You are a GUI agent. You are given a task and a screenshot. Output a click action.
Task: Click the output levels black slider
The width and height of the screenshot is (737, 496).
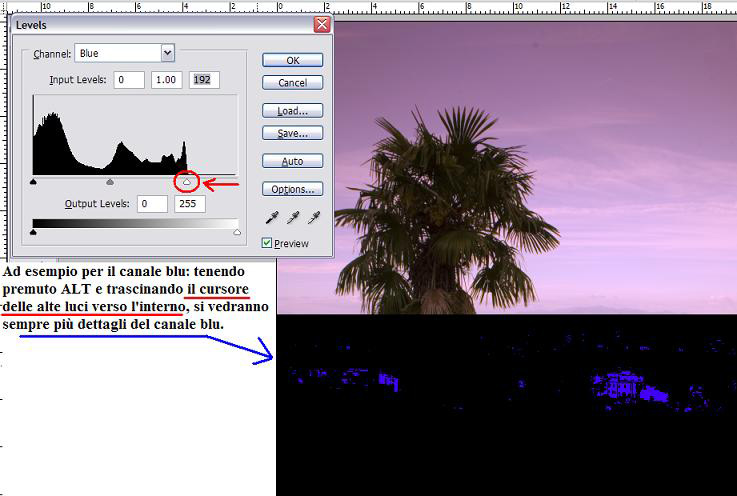point(34,232)
